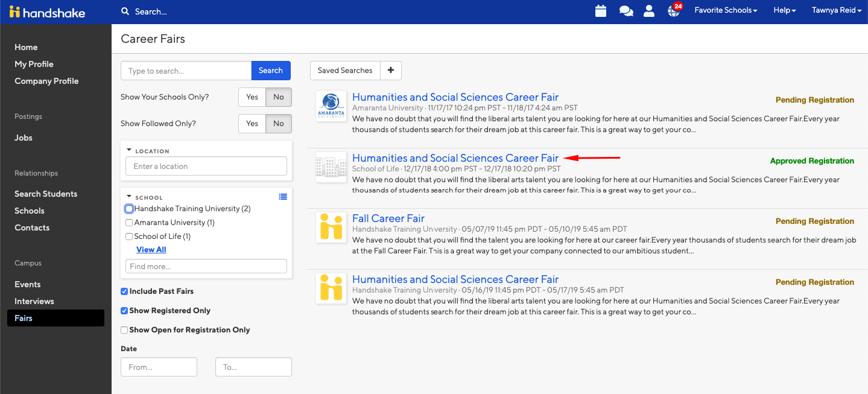Focus the Type to search field

186,71
